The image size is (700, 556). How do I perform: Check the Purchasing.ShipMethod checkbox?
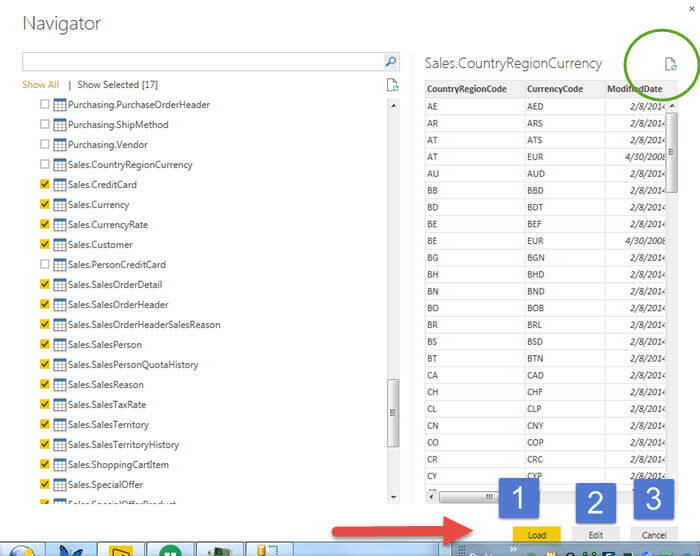[43, 125]
